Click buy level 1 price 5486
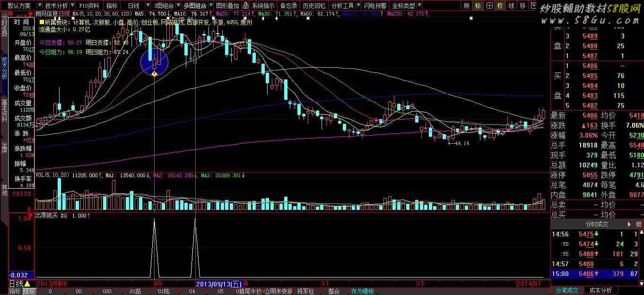The image size is (644, 295). (590, 66)
